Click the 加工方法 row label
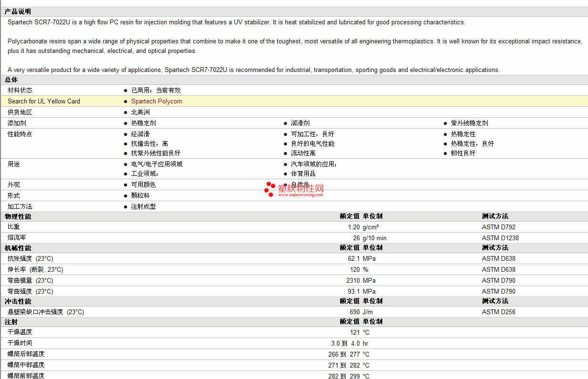The image size is (588, 379). [20, 206]
